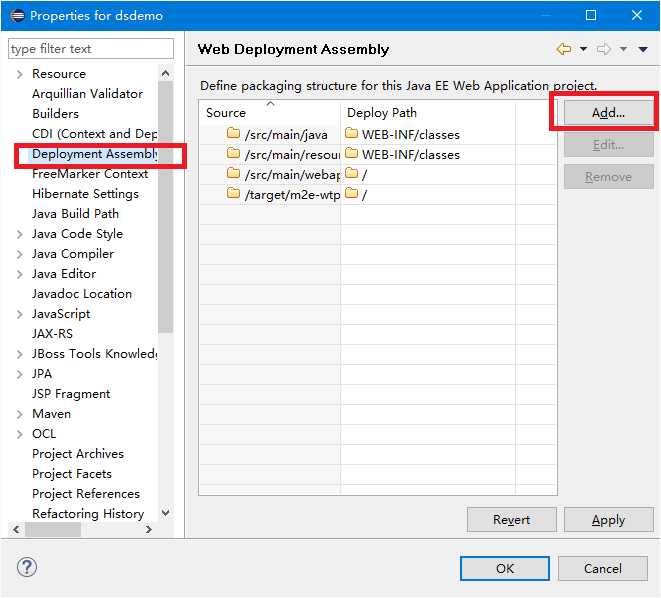Open Project Archives page
This screenshot has height=598, width=661.
tap(78, 454)
